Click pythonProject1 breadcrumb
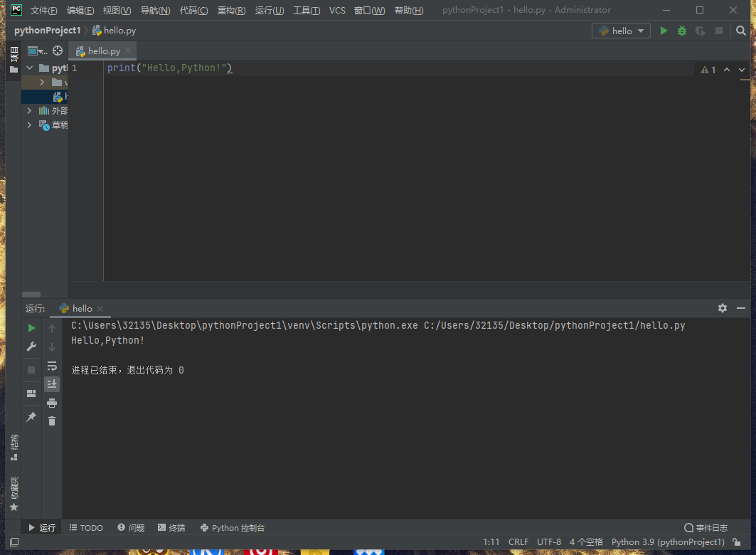This screenshot has height=555, width=756. click(x=47, y=31)
